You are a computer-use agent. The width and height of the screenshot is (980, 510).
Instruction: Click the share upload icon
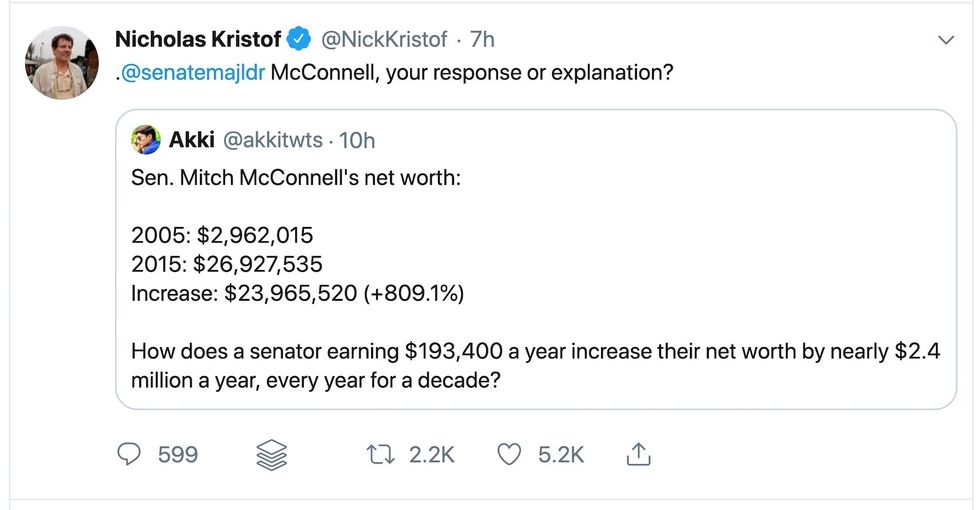(x=637, y=455)
